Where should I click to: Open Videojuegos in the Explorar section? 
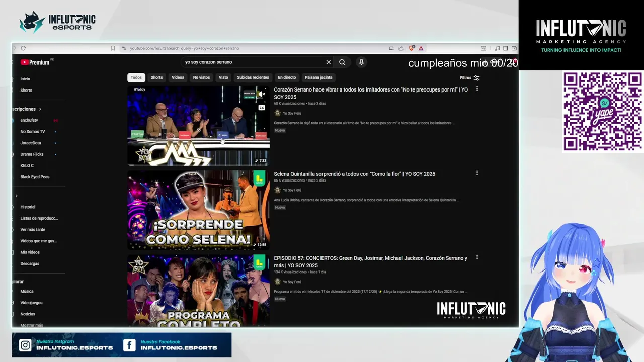pyautogui.click(x=31, y=303)
